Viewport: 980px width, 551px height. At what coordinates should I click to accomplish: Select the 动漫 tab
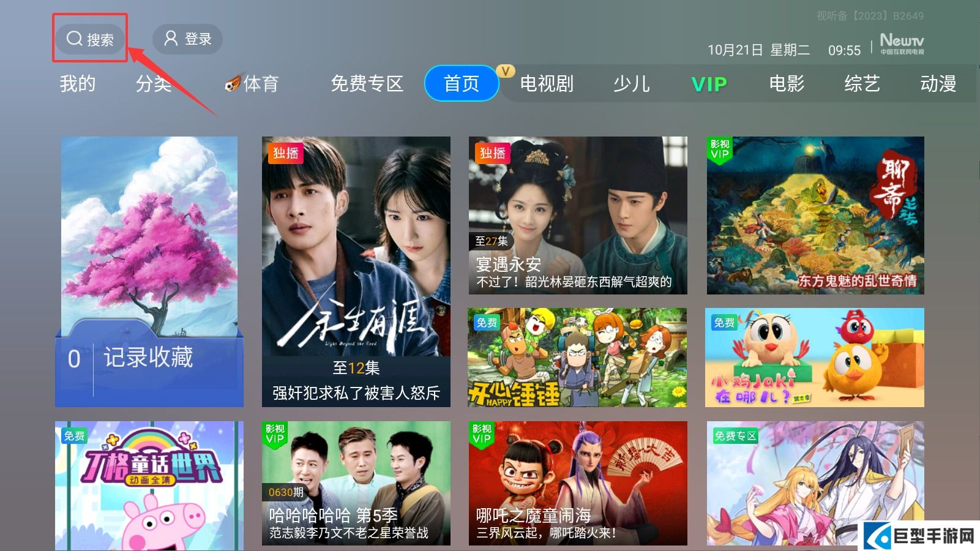pos(938,83)
